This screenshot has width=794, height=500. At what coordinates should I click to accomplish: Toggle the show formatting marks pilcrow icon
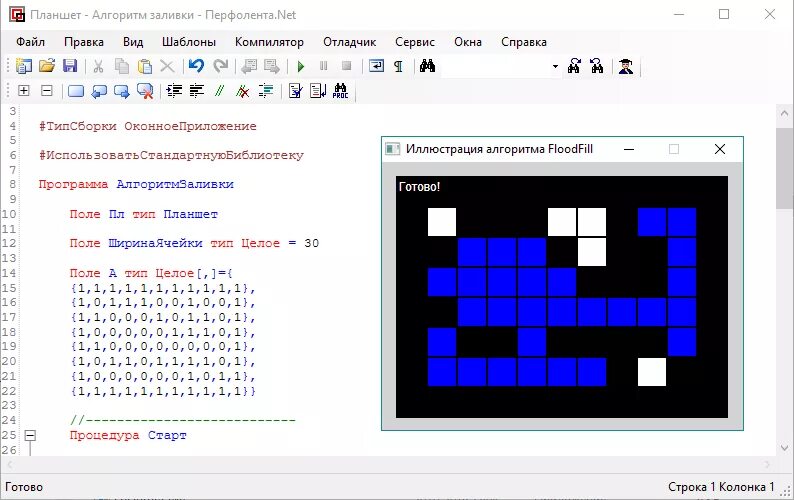[399, 66]
